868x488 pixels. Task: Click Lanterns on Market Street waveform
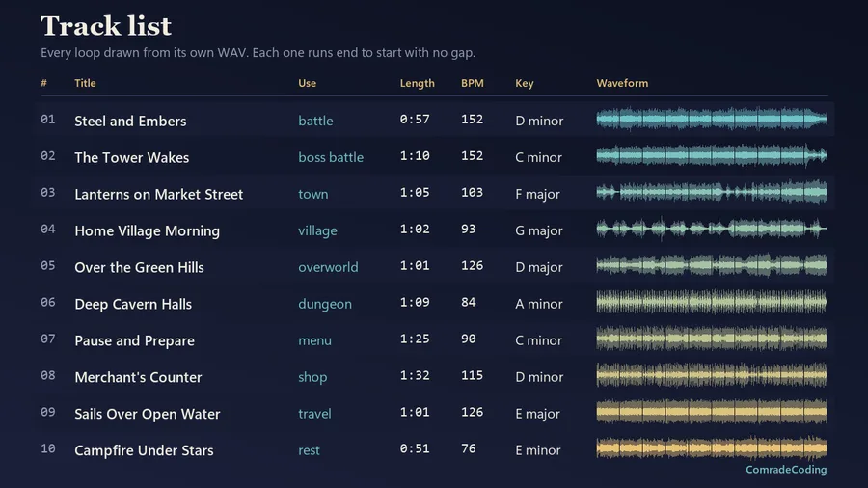tap(712, 192)
